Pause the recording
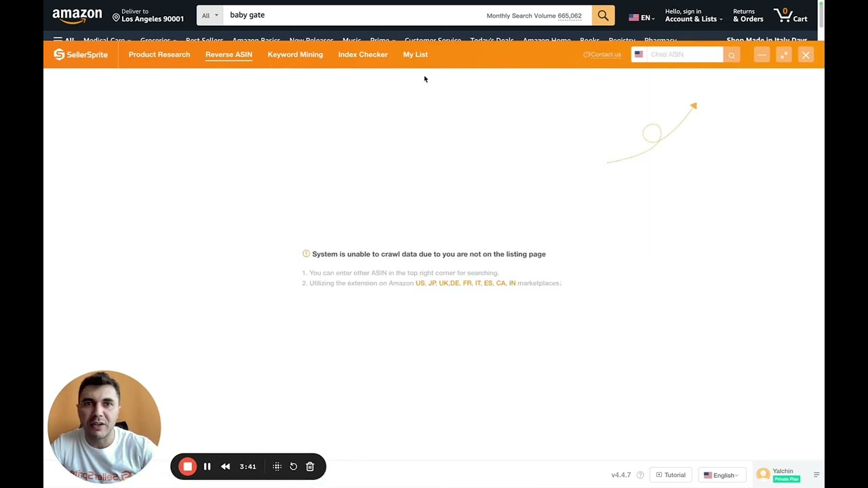Screen dimensions: 868x488 point(207,466)
